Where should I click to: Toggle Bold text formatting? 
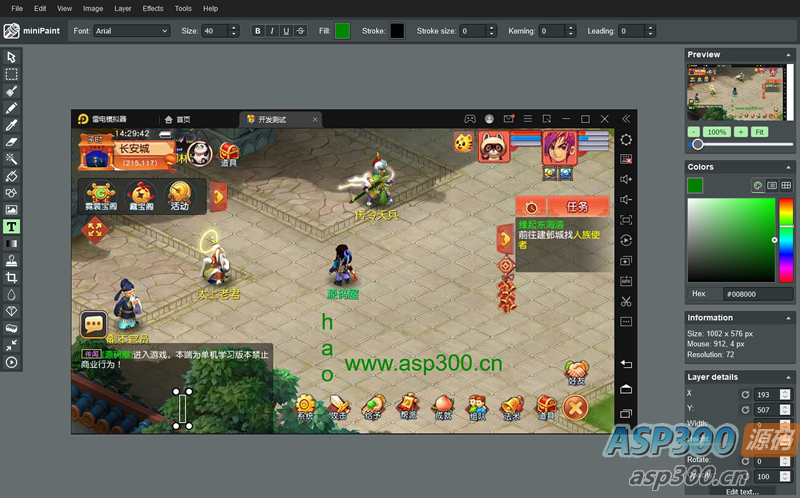258,31
